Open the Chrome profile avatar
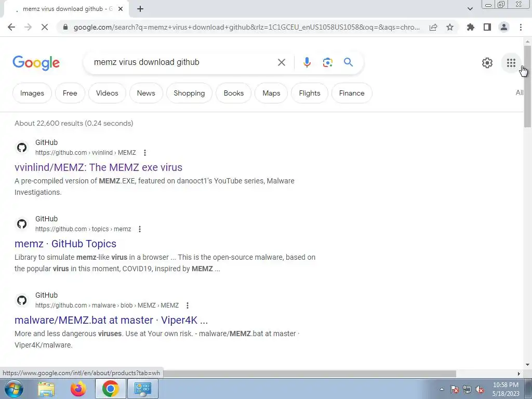The width and height of the screenshot is (532, 399). click(504, 27)
